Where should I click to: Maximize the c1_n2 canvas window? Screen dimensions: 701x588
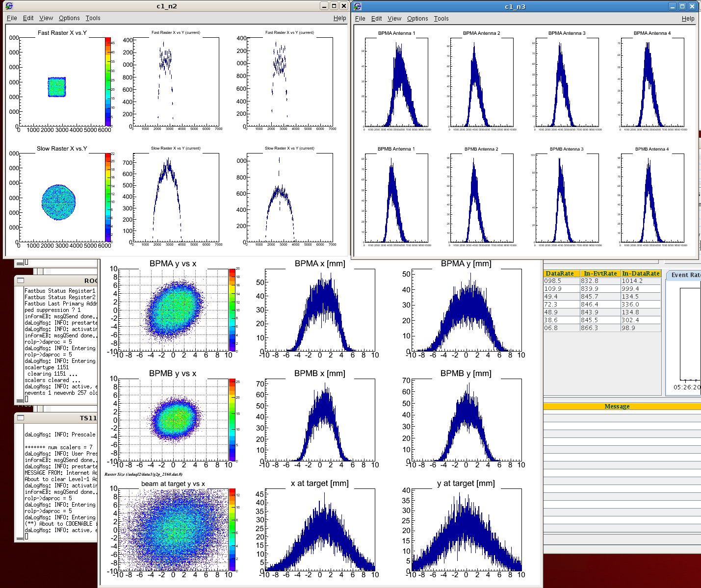[334, 6]
